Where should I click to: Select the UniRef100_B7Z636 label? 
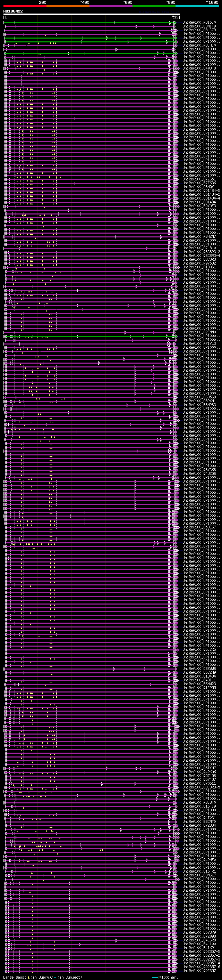point(199,183)
